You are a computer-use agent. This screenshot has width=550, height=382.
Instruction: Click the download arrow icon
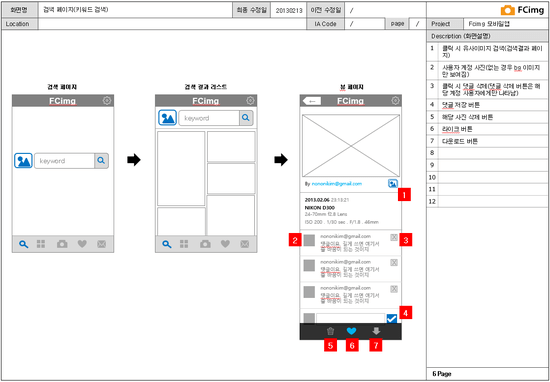tap(376, 331)
